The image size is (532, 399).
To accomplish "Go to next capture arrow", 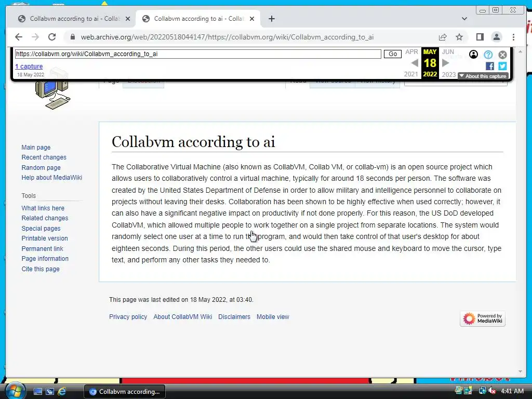I will pos(445,63).
